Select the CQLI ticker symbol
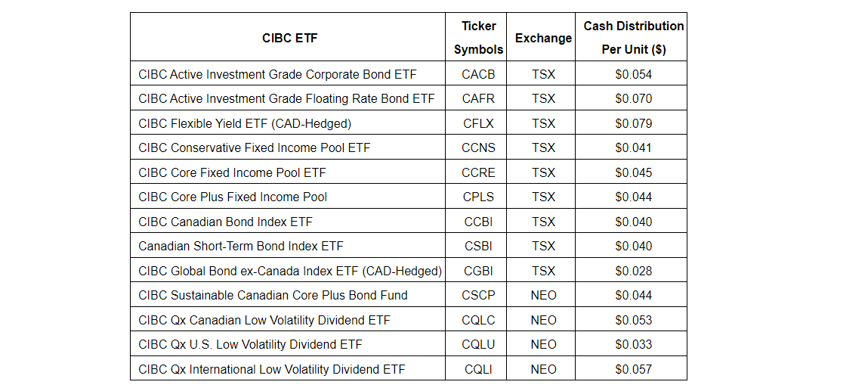 [x=478, y=369]
